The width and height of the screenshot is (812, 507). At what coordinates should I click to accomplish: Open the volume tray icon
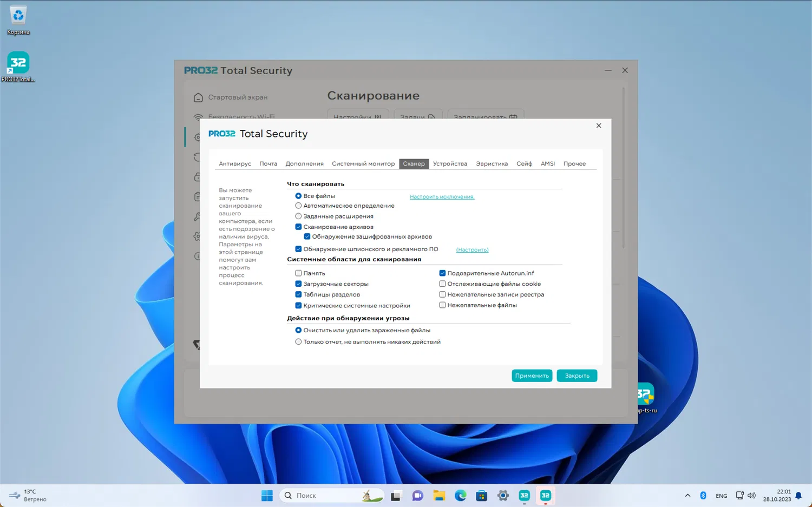point(751,496)
